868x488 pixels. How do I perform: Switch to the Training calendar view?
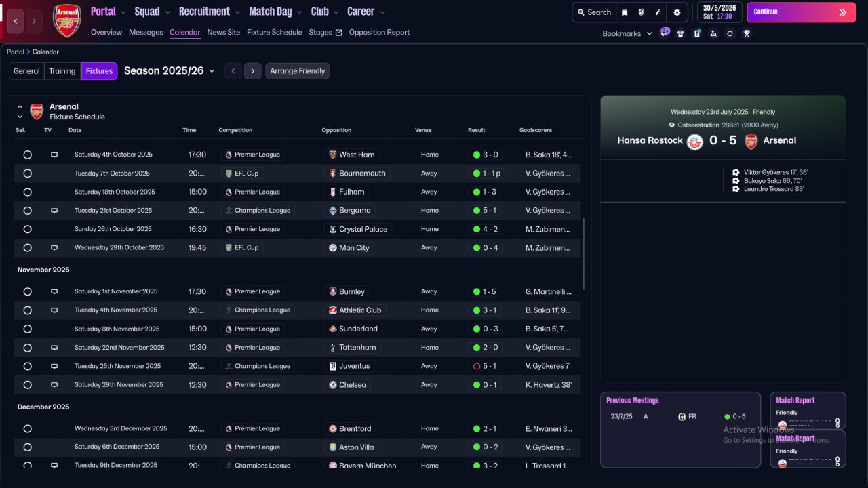tap(62, 71)
